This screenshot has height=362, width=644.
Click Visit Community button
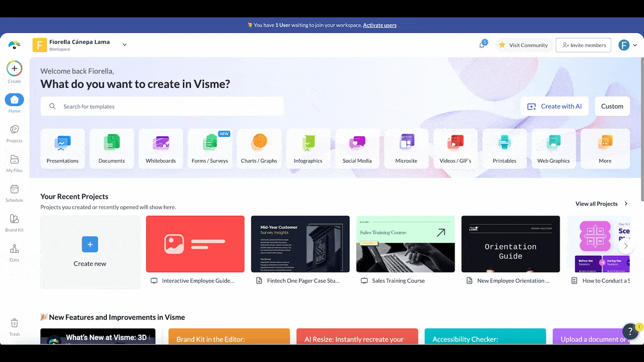523,45
